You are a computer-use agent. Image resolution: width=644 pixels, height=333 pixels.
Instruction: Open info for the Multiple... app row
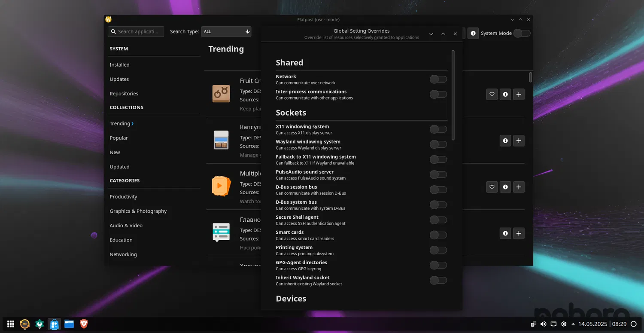tap(505, 187)
